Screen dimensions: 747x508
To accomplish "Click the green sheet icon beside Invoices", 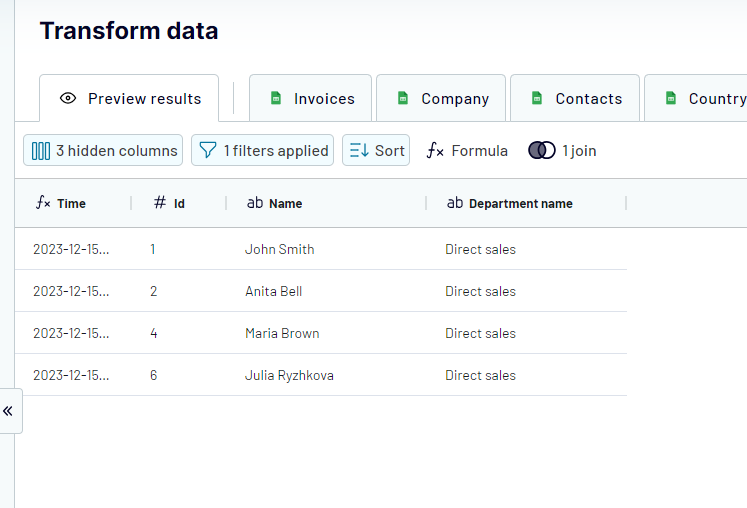I will (x=276, y=98).
